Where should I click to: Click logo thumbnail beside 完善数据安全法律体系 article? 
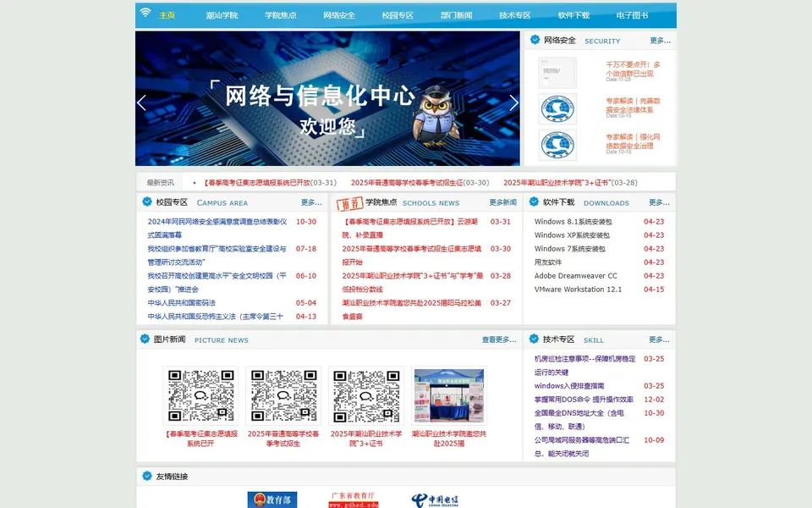tap(557, 109)
